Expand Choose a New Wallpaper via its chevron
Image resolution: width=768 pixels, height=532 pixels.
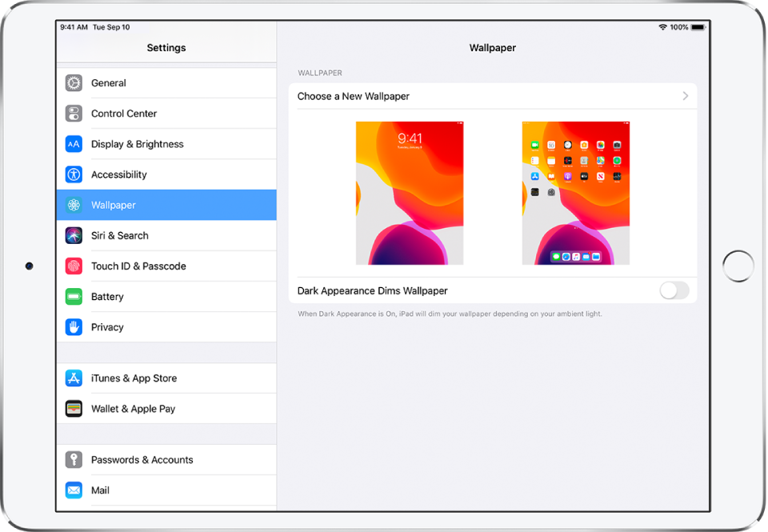click(685, 95)
